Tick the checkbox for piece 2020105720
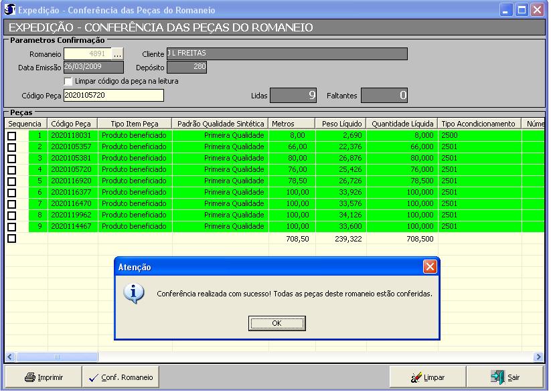Screen dimensions: 551x392 coord(12,170)
